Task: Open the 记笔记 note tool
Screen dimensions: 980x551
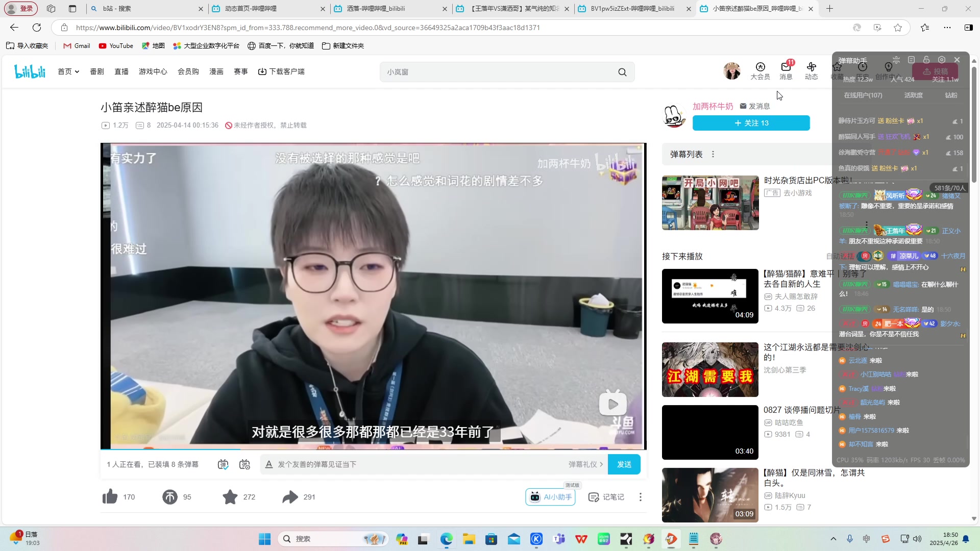Action: [606, 497]
